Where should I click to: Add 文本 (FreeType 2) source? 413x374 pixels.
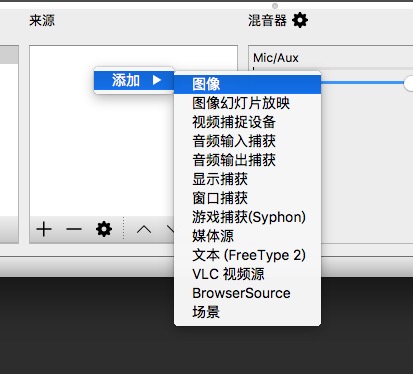[247, 255]
